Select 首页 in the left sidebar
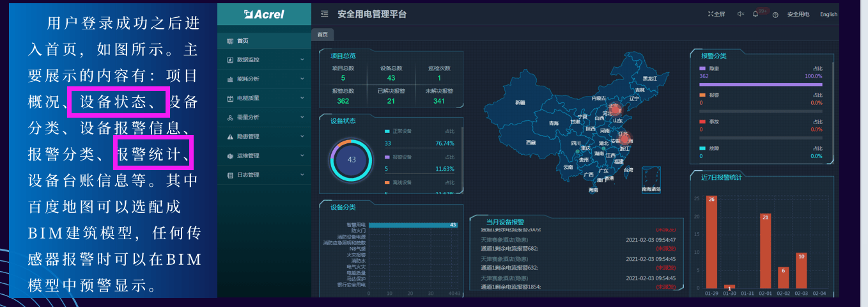Image resolution: width=868 pixels, height=307 pixels. (242, 40)
